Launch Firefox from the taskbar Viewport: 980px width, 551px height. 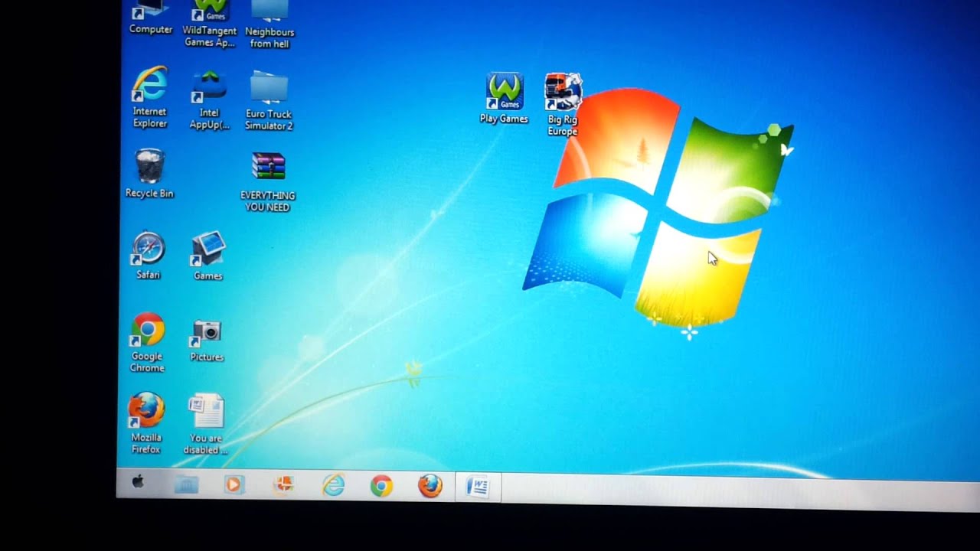coord(430,486)
